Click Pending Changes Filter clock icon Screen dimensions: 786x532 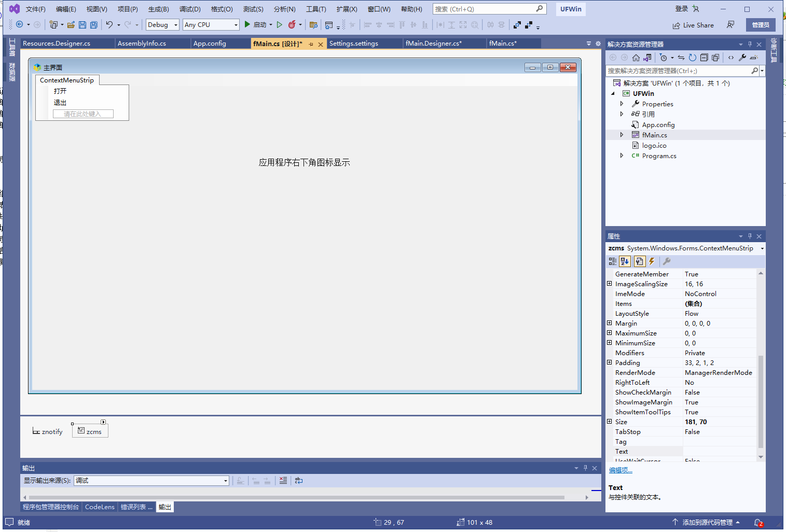click(664, 58)
